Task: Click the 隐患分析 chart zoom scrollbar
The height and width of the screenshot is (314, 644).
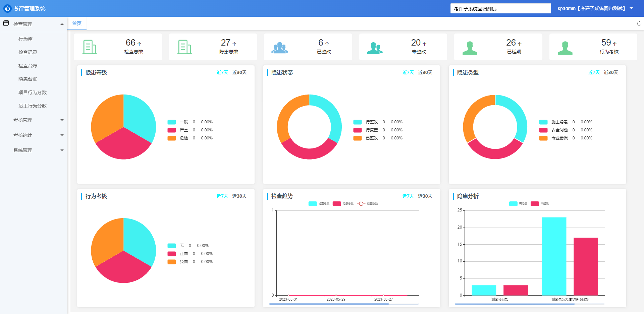Action: point(530,304)
